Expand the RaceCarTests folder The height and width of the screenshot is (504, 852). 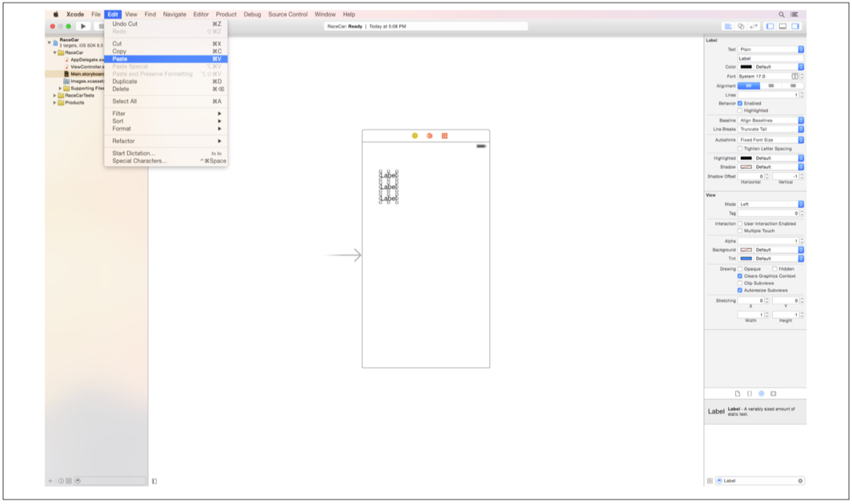55,95
